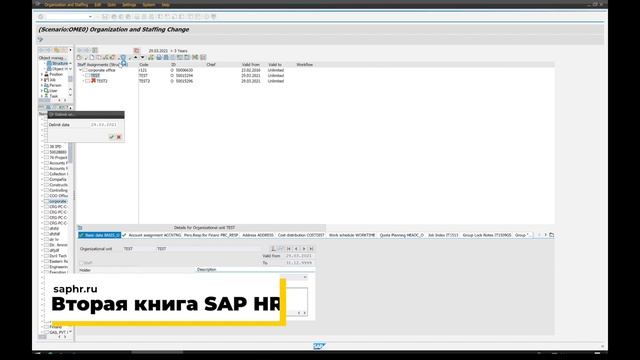This screenshot has height=360, width=640.
Task: Go to last record in detail navigation
Action: [311, 249]
